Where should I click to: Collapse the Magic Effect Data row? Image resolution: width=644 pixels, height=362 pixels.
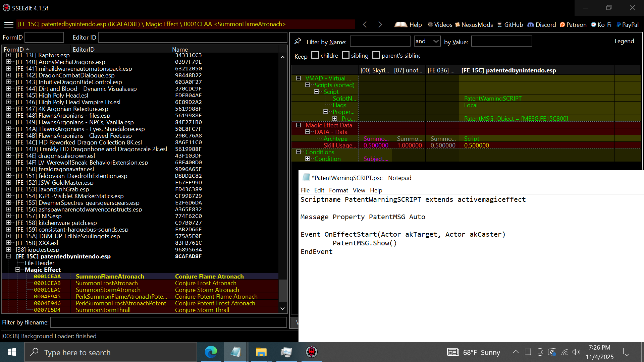point(299,125)
